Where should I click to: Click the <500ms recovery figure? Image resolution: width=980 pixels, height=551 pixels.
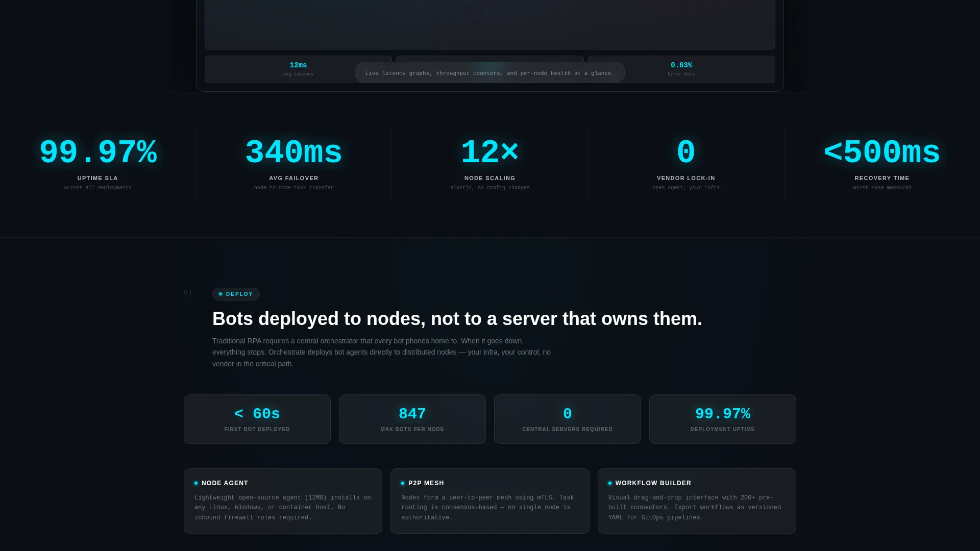click(x=882, y=153)
